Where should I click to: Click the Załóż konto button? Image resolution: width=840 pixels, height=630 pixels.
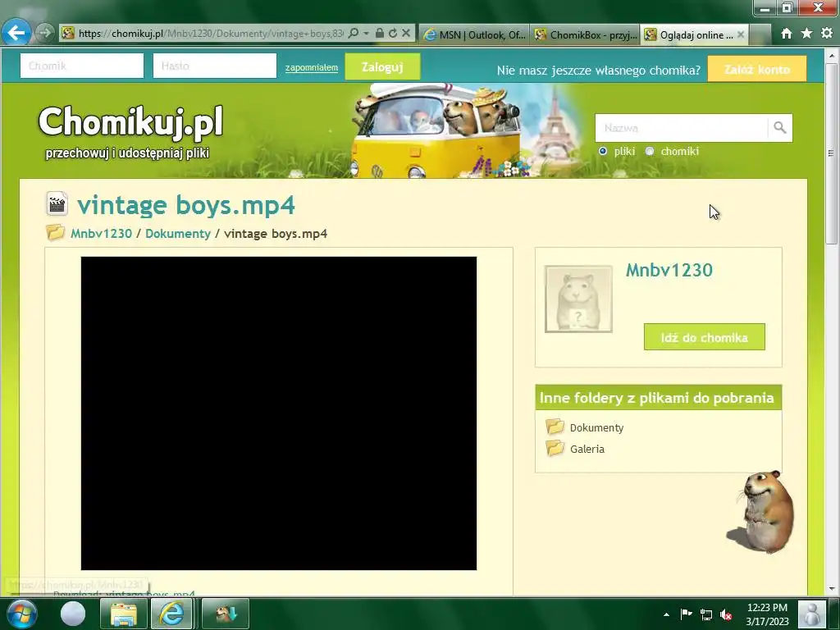(x=757, y=69)
